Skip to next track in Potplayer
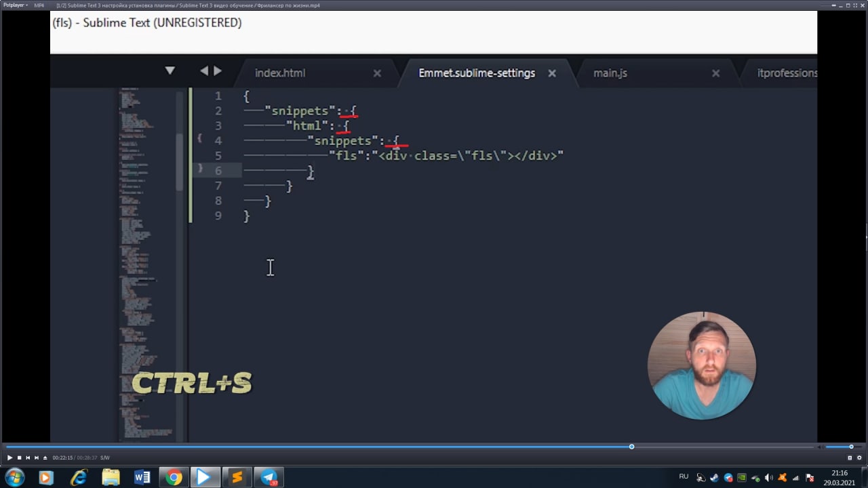The width and height of the screenshot is (868, 488). click(37, 457)
